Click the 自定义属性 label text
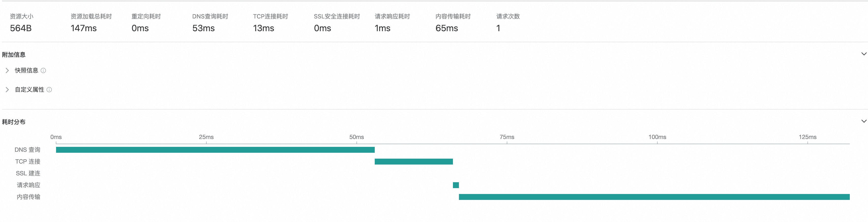868x222 pixels. 29,89
